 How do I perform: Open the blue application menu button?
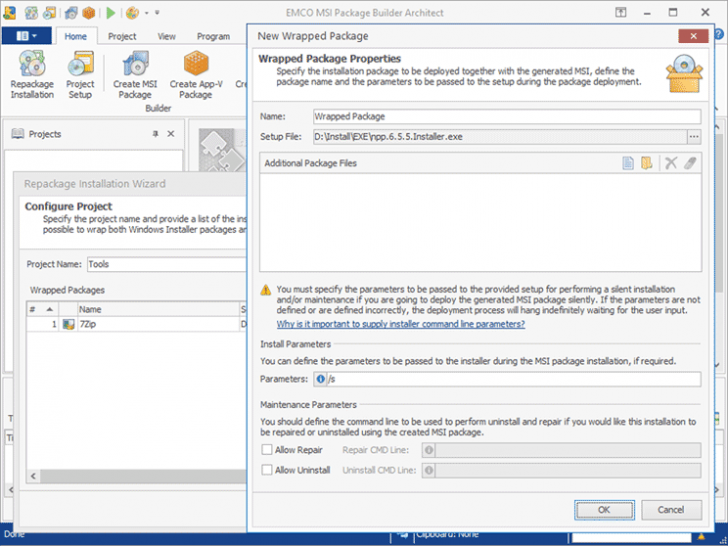pos(26,36)
